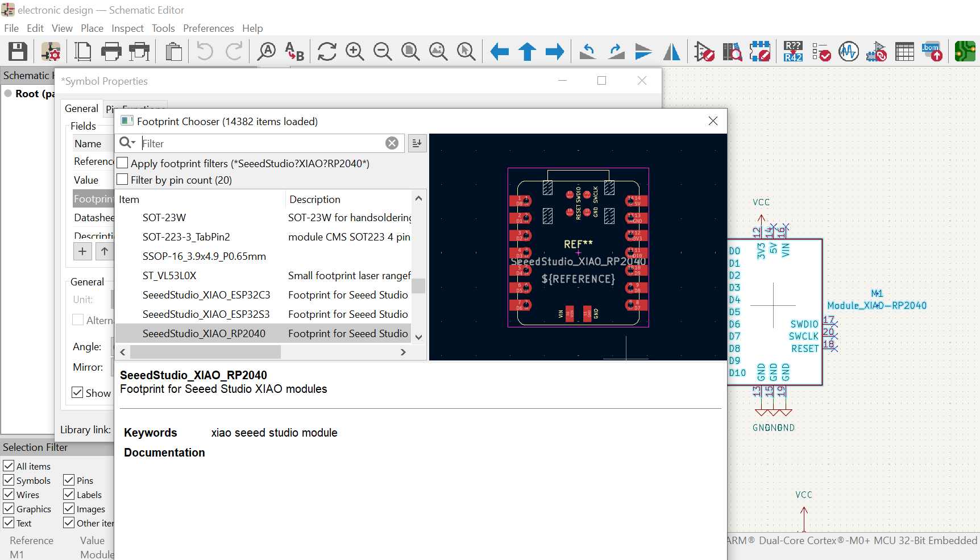This screenshot has height=560, width=980.
Task: Run the Electrical Rules Checker icon
Action: click(x=821, y=52)
